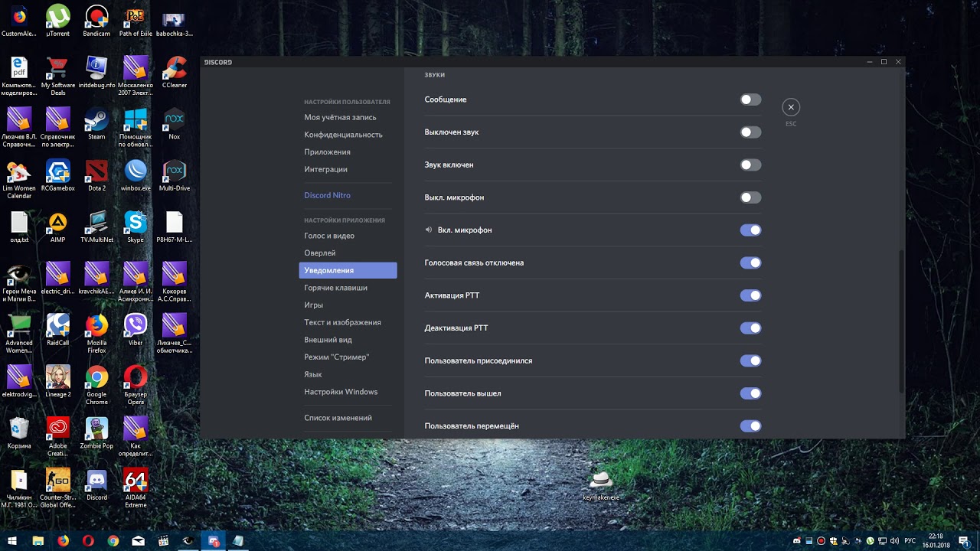980x551 pixels.
Task: Open Приложения settings section
Action: click(x=348, y=152)
